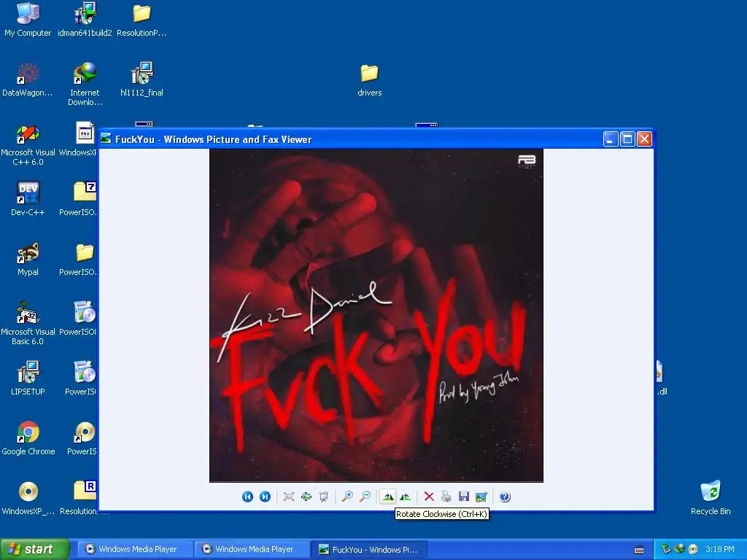Select the Mypal browser shortcut

click(28, 259)
